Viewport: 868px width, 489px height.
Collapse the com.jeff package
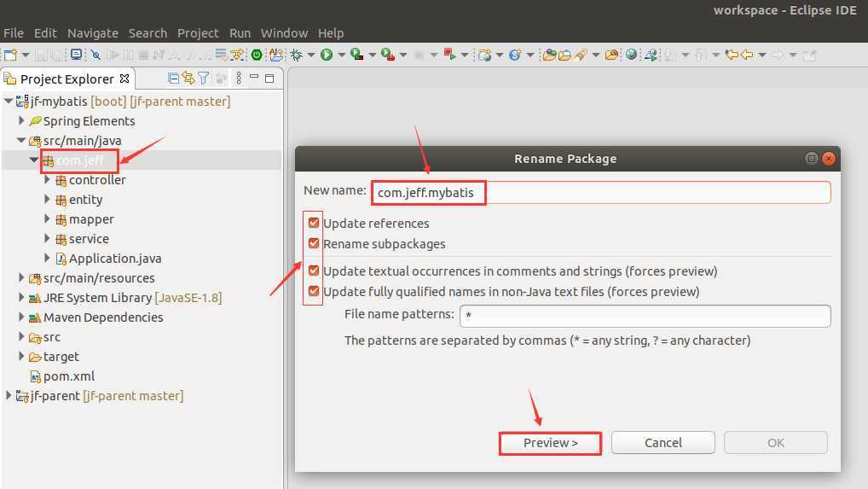pos(34,160)
